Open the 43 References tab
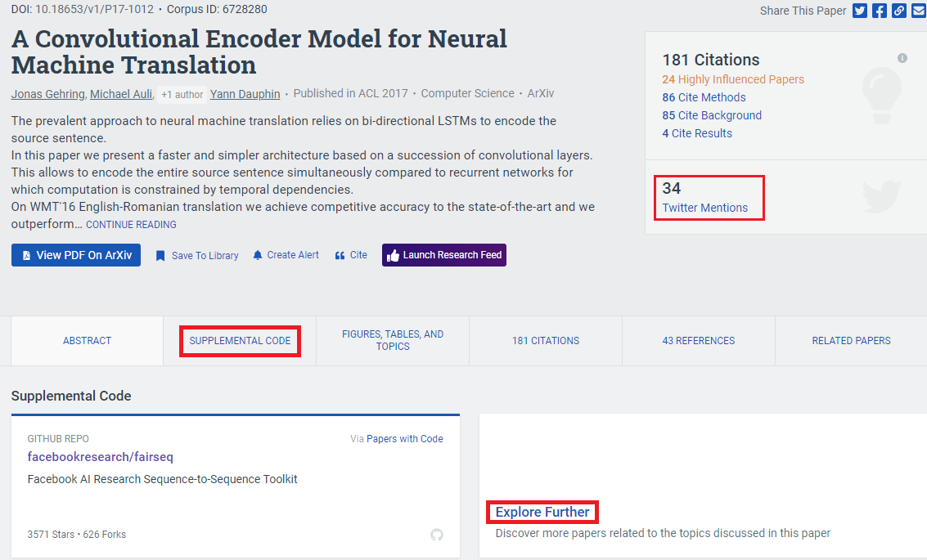 tap(699, 341)
